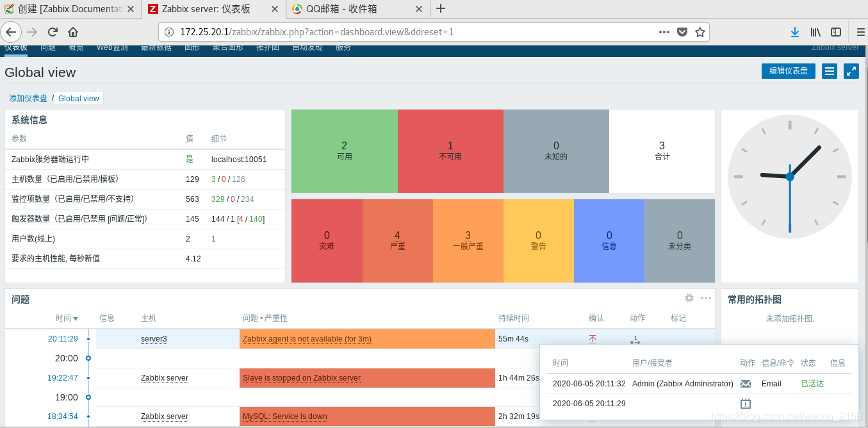Open the browser home page
Viewport: 868px width, 428px height.
pyautogui.click(x=73, y=32)
